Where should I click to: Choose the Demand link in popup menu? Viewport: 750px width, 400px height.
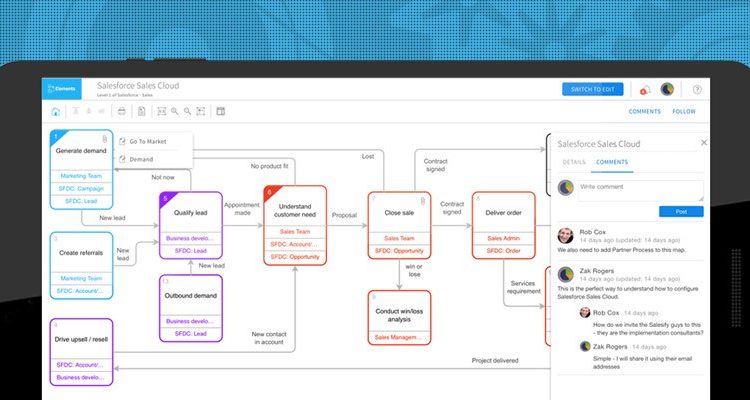pos(141,159)
